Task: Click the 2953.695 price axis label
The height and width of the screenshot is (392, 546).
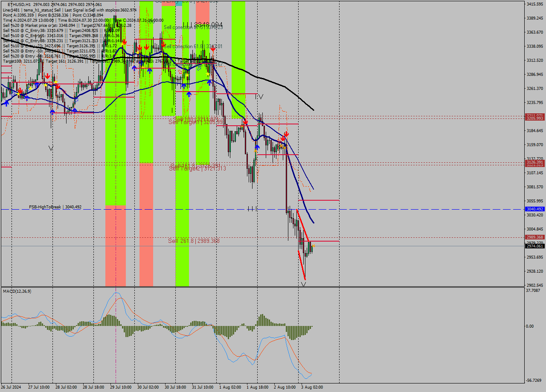Action: coord(534,257)
